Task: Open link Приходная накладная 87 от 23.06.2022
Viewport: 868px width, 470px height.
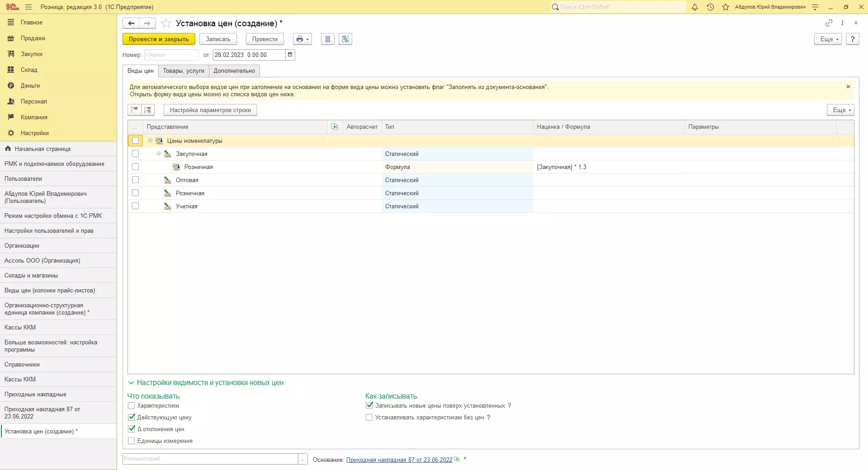Action: [x=399, y=460]
